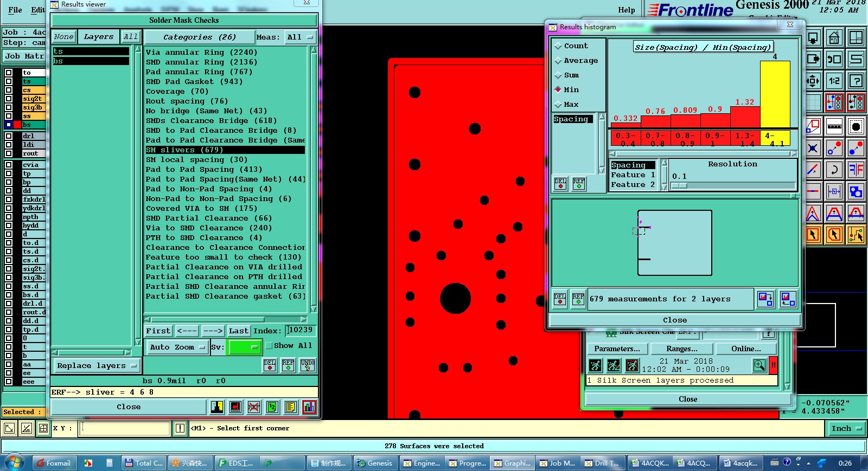The width and height of the screenshot is (868, 471).
Task: Click the Index input field
Action: (301, 330)
